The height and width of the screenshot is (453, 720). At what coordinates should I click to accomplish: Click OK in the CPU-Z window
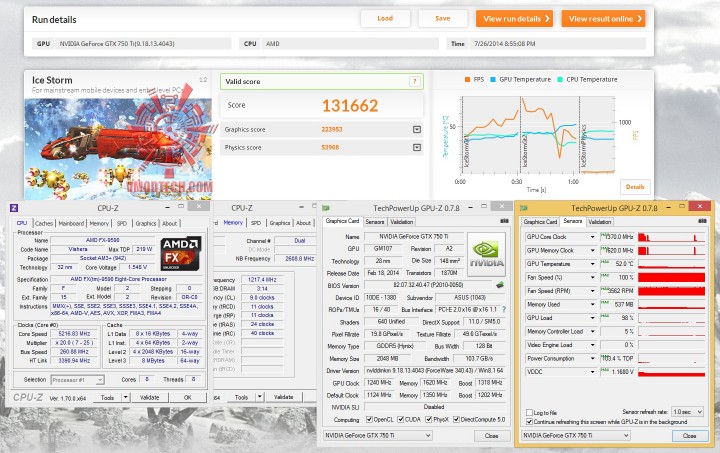187,397
